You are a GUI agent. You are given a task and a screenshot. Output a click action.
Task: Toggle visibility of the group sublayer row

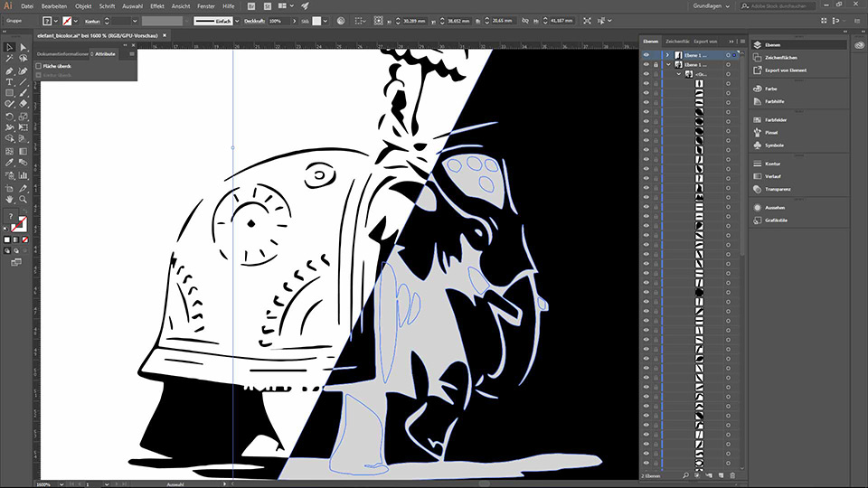pos(646,74)
